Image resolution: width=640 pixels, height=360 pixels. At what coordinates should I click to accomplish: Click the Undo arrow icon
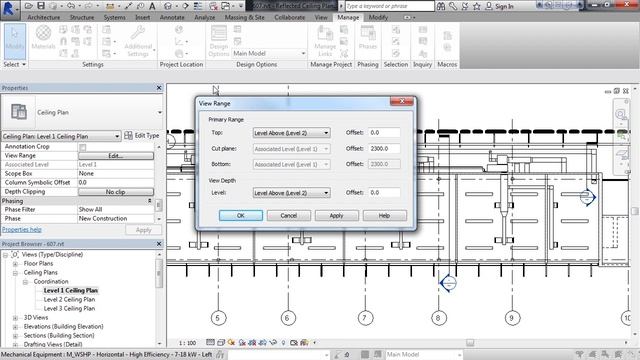point(71,6)
